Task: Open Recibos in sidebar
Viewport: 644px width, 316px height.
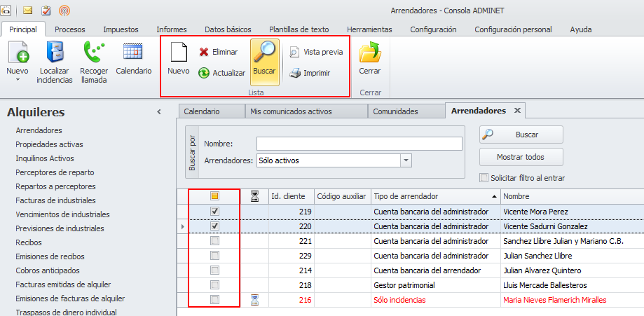Action: pyautogui.click(x=29, y=242)
